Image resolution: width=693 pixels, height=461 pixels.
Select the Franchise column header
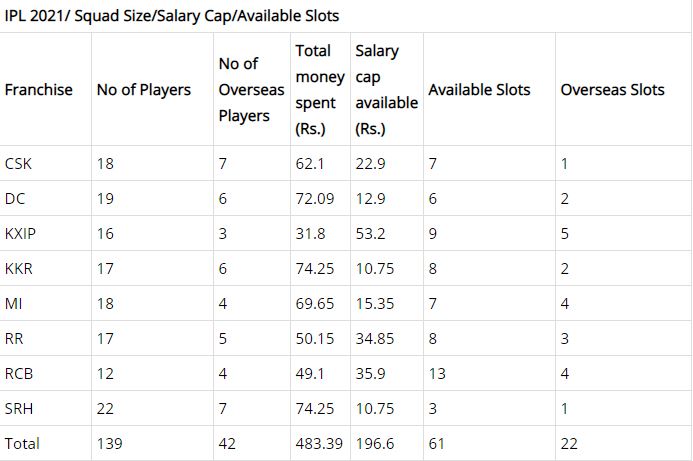click(38, 90)
